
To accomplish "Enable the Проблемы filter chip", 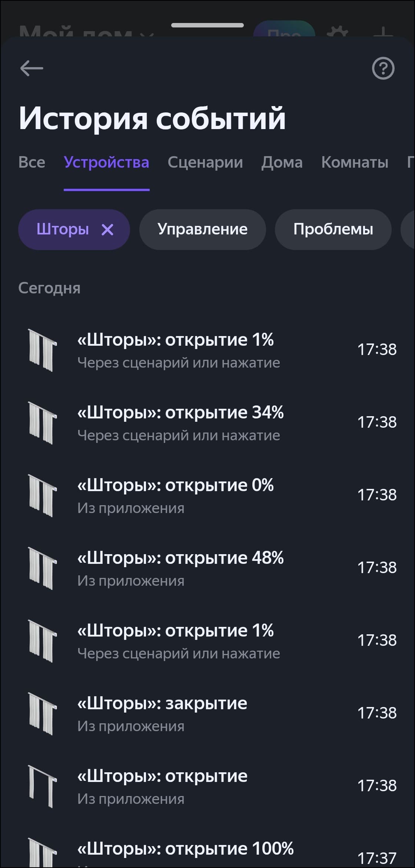I will [333, 230].
